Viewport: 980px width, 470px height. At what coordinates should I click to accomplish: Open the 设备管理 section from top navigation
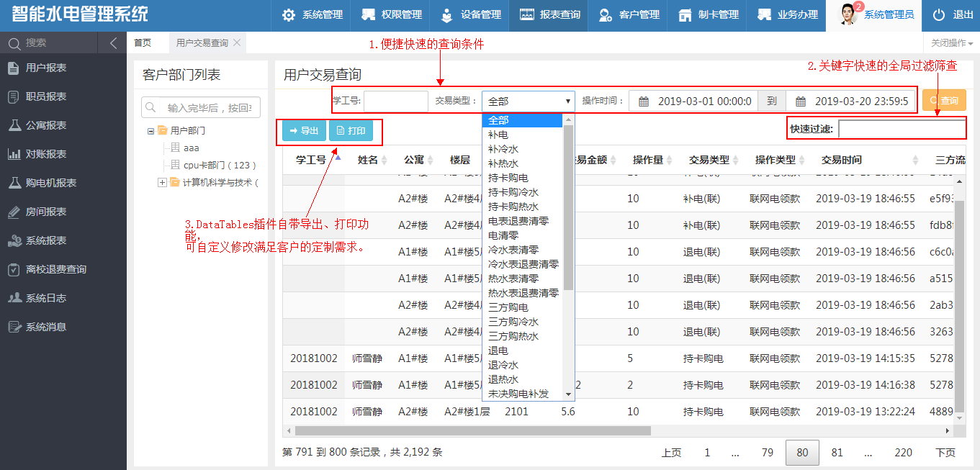point(466,14)
